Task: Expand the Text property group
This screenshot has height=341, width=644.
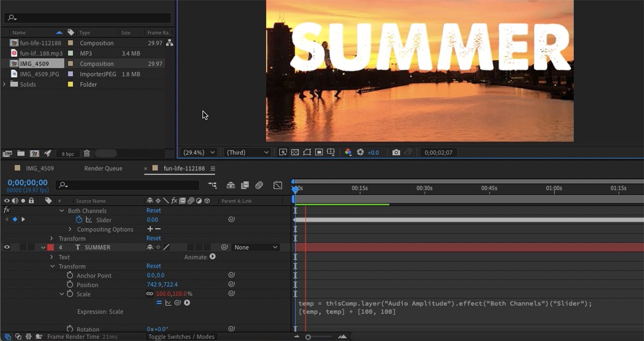Action: tap(52, 257)
